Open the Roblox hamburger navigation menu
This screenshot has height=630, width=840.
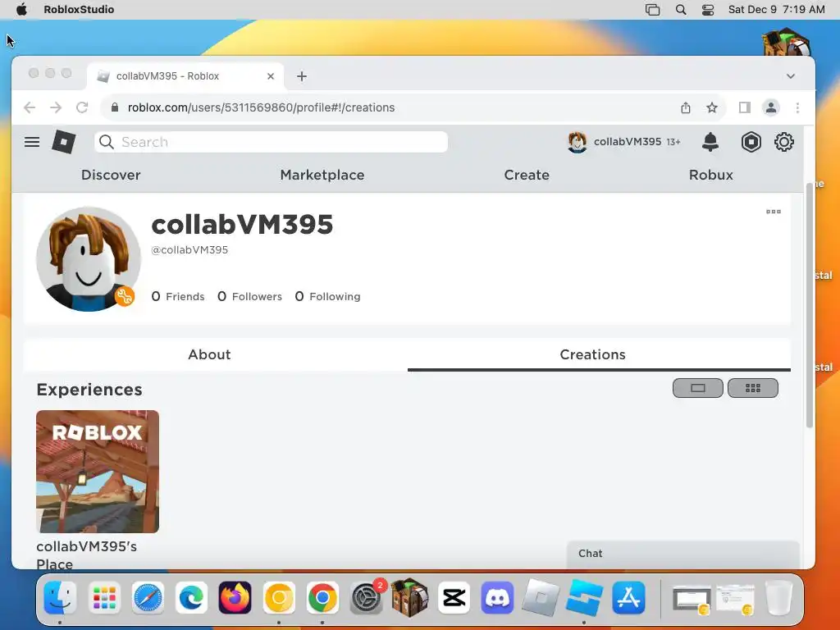[x=32, y=142]
